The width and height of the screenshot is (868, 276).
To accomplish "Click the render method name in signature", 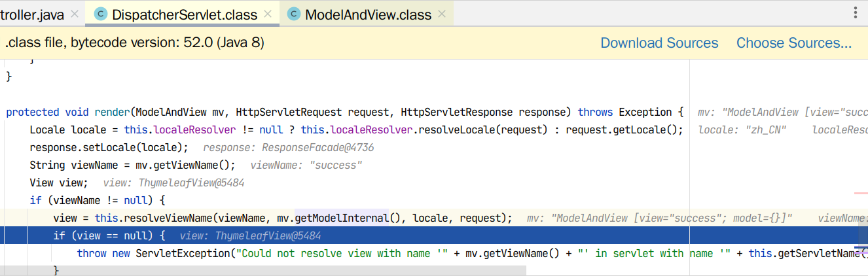I will point(112,112).
